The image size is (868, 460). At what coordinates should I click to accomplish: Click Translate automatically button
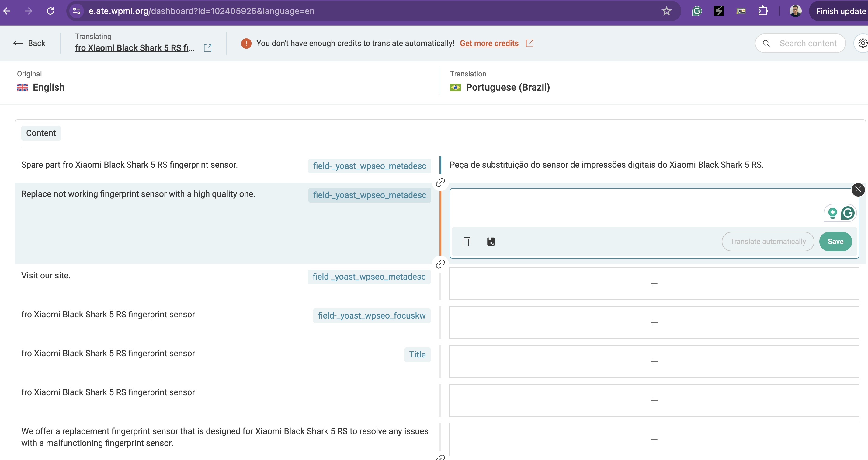(x=768, y=242)
